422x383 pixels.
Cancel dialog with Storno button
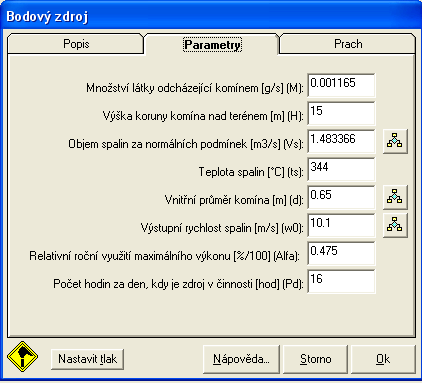point(316,359)
